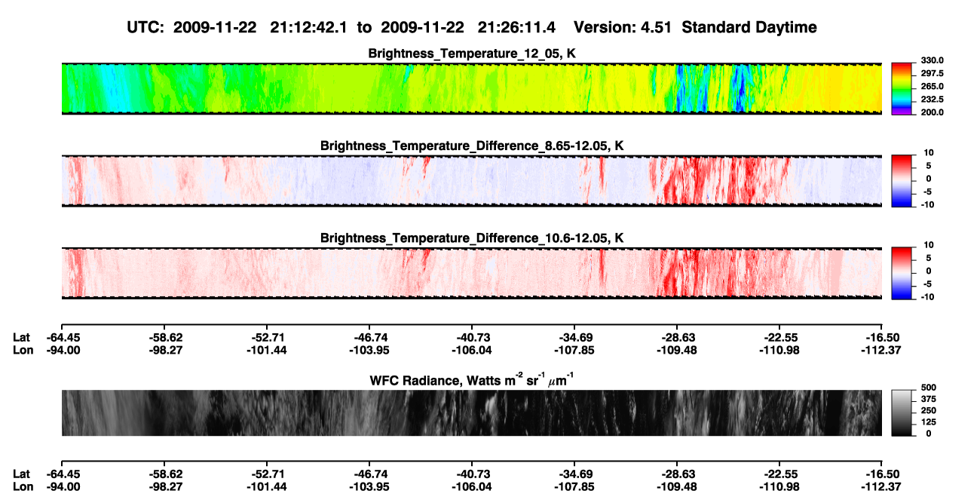The image size is (980, 503).
Task: Click the 10.6-12.05 temperature difference image strip
Action: pos(472,273)
